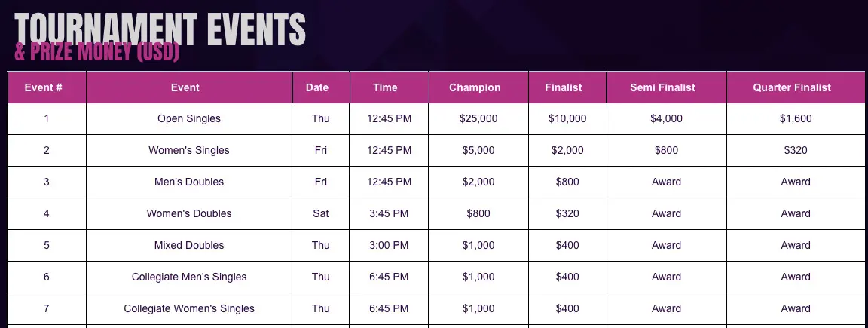The image size is (868, 328).
Task: Click the Semi Finalist column header
Action: pos(662,87)
